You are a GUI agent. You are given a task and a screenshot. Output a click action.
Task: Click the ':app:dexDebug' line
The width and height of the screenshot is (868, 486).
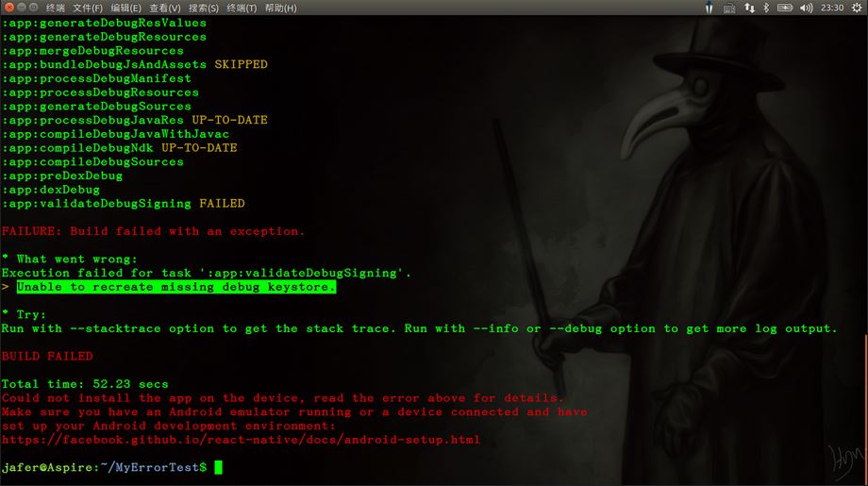pyautogui.click(x=50, y=190)
